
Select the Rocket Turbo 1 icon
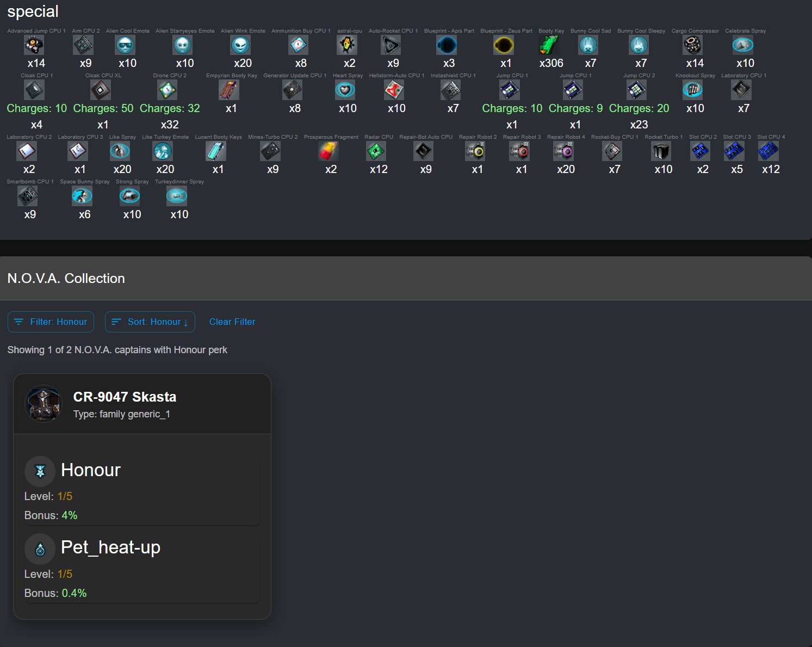click(x=661, y=151)
